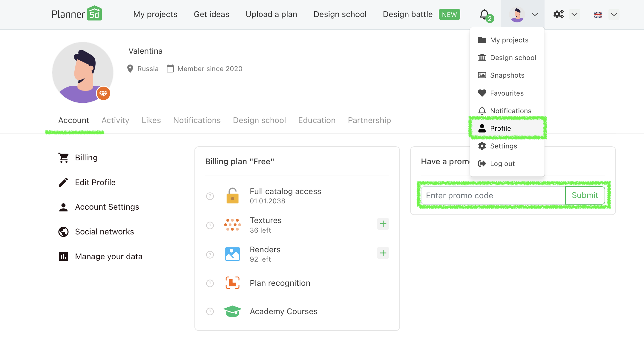Select Snapshots from the user menu
The width and height of the screenshot is (644, 350).
(x=507, y=75)
